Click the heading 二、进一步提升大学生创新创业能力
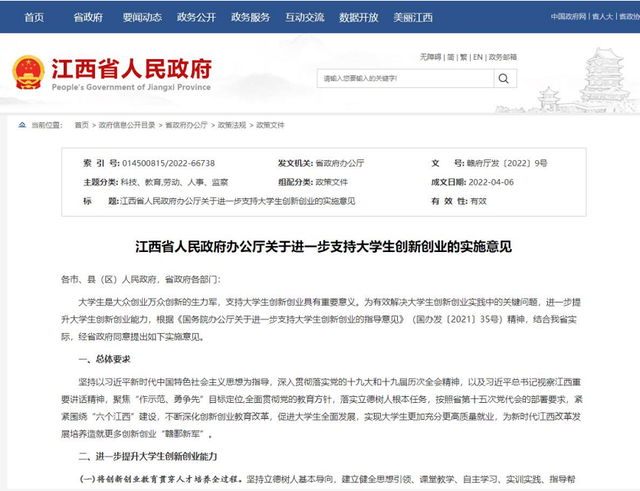Image resolution: width=640 pixels, height=491 pixels. pyautogui.click(x=148, y=456)
